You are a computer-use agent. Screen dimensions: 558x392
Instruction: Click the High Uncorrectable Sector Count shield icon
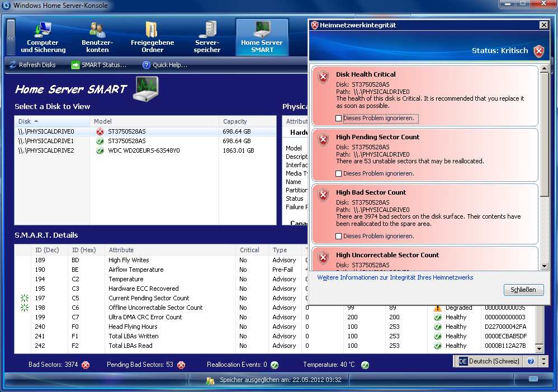(x=323, y=257)
